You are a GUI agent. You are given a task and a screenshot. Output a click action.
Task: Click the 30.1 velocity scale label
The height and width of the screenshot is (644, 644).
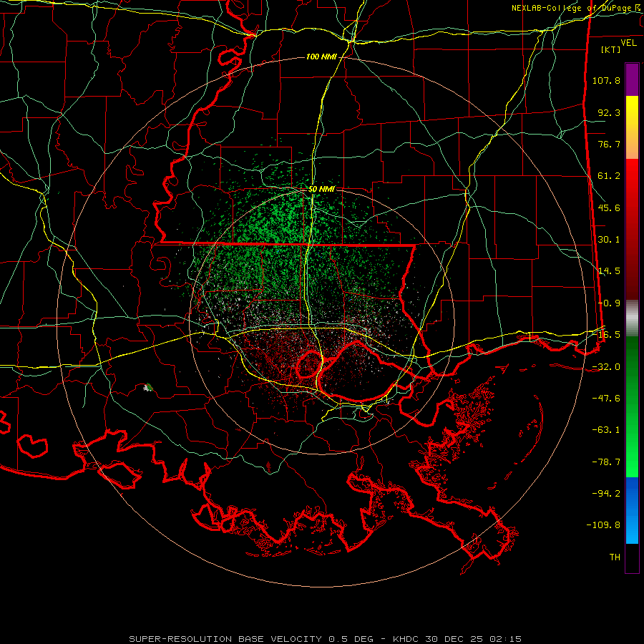pyautogui.click(x=609, y=240)
